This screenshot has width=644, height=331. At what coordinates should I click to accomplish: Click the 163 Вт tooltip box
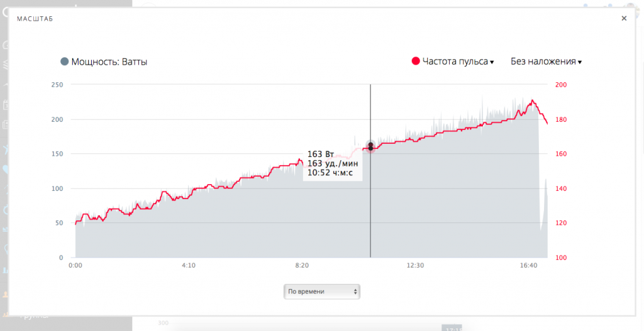point(332,164)
